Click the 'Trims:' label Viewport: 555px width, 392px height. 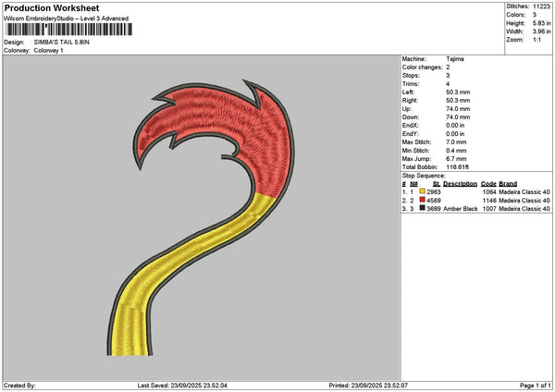coord(411,84)
